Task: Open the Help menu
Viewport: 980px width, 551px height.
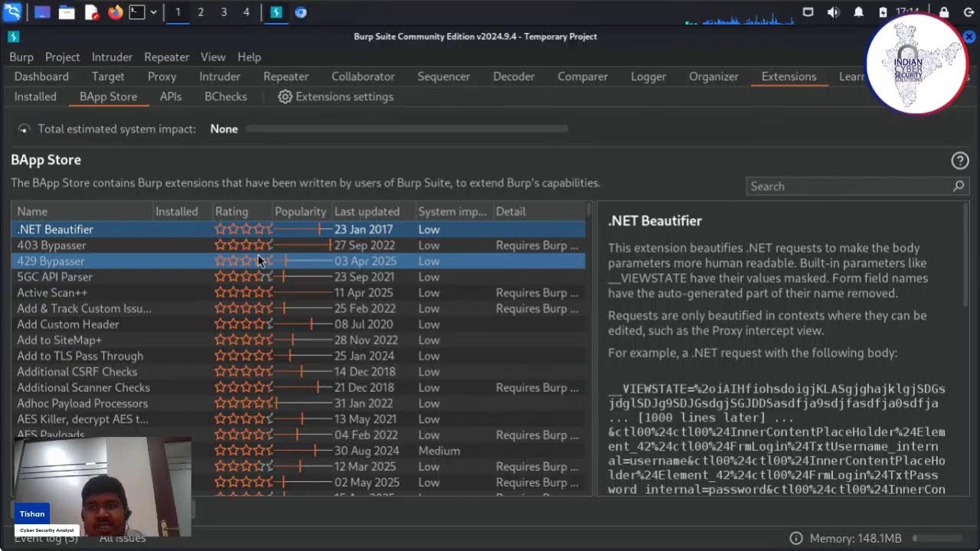Action: pyautogui.click(x=250, y=57)
